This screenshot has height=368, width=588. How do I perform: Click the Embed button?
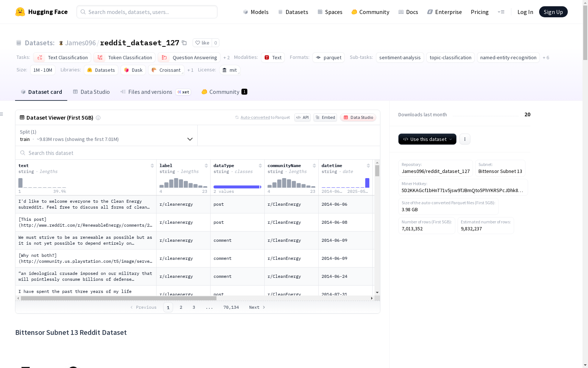pyautogui.click(x=325, y=117)
